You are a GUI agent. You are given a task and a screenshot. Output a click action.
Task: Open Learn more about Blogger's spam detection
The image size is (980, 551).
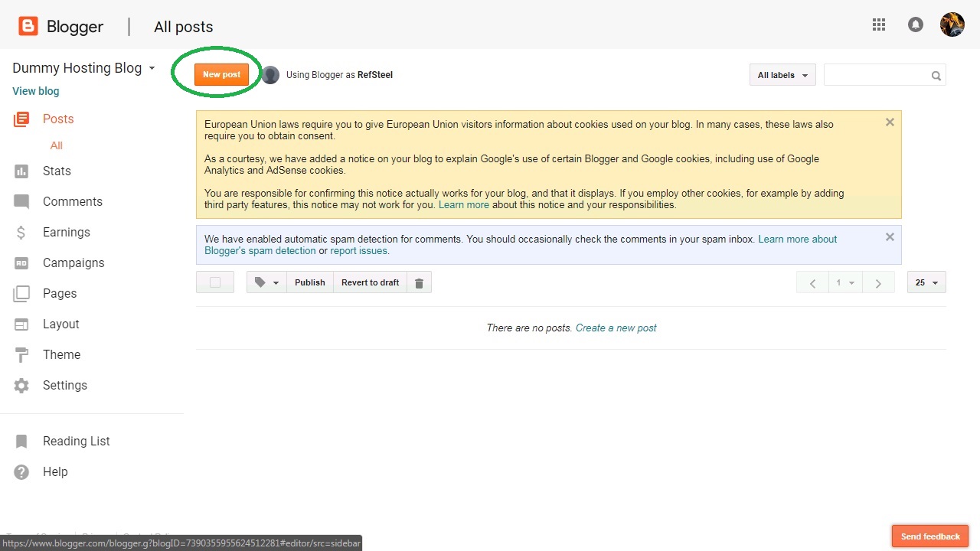coord(521,245)
